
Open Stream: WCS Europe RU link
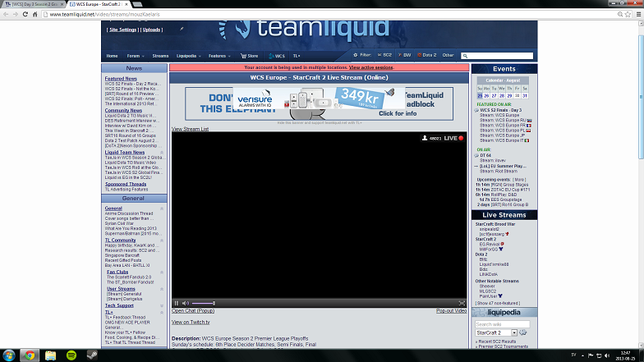(x=503, y=120)
